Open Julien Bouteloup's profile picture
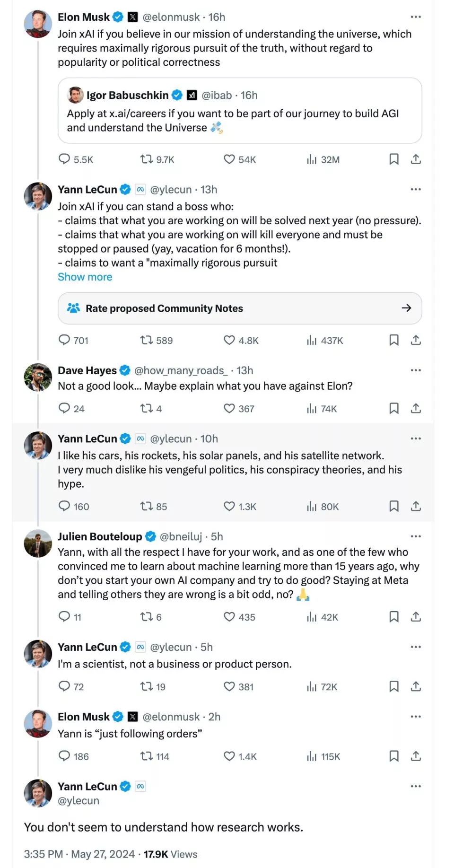The width and height of the screenshot is (454, 868). [38, 544]
